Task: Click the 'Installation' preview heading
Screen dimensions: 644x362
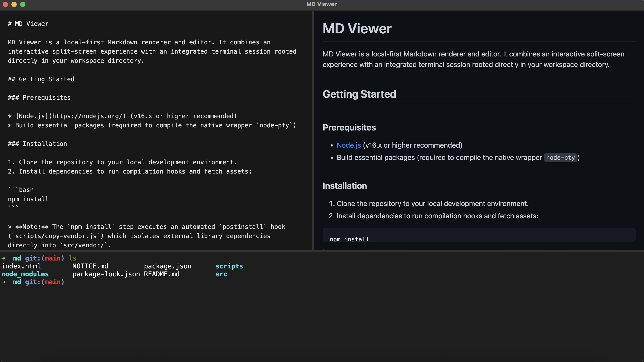Action: [345, 186]
